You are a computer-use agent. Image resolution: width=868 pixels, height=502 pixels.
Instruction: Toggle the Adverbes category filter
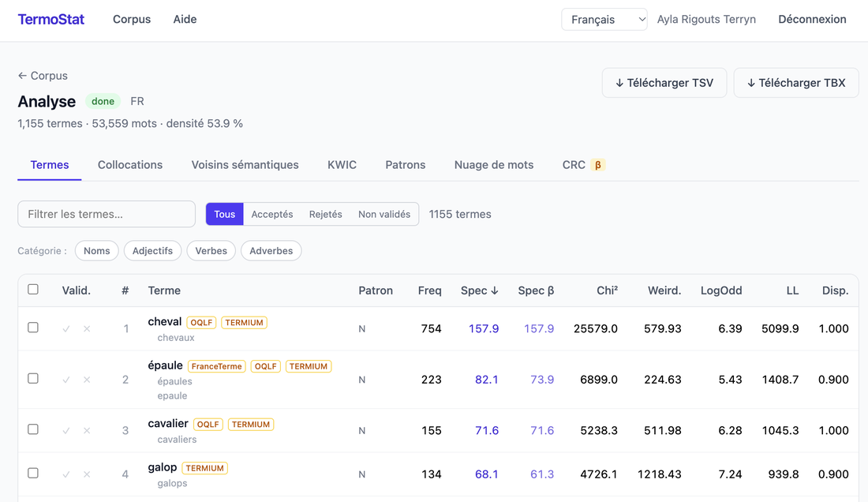pyautogui.click(x=271, y=251)
